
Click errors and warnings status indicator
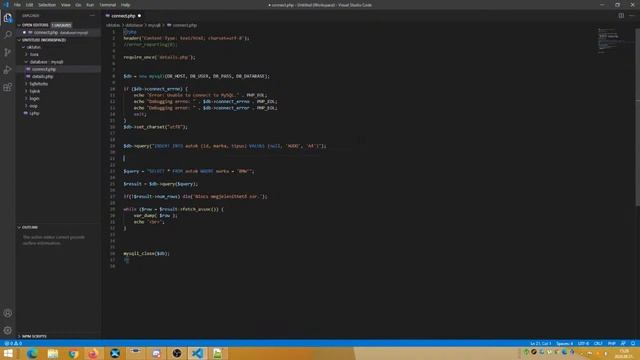click(13, 344)
